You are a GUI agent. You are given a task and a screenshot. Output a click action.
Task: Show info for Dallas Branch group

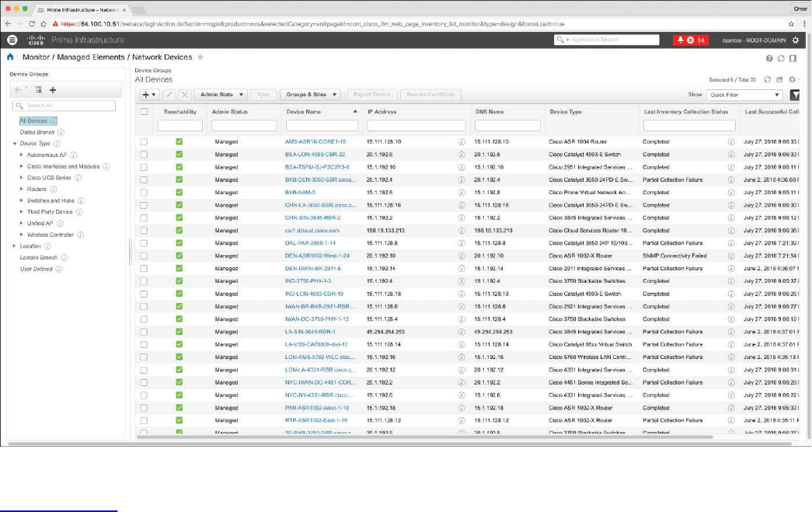coord(61,132)
